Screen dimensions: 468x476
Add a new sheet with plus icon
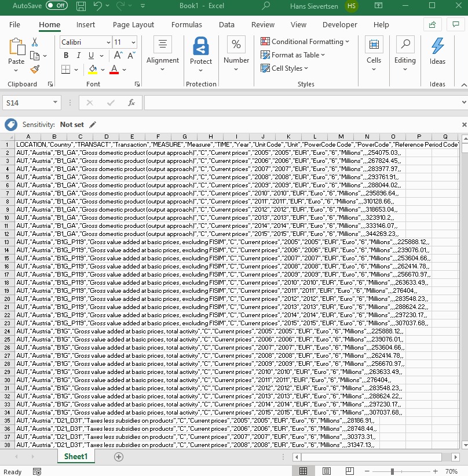[x=119, y=457]
